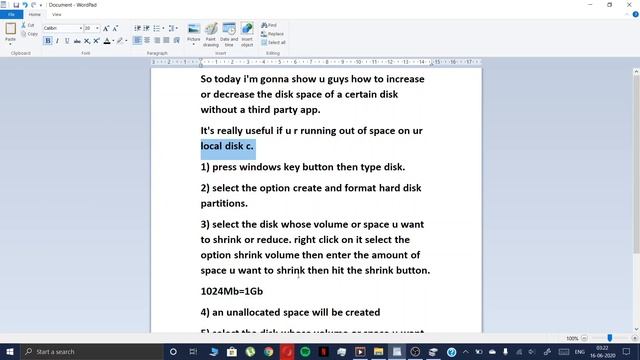This screenshot has width=640, height=360.
Task: Copy the selected text
Action: [29, 34]
